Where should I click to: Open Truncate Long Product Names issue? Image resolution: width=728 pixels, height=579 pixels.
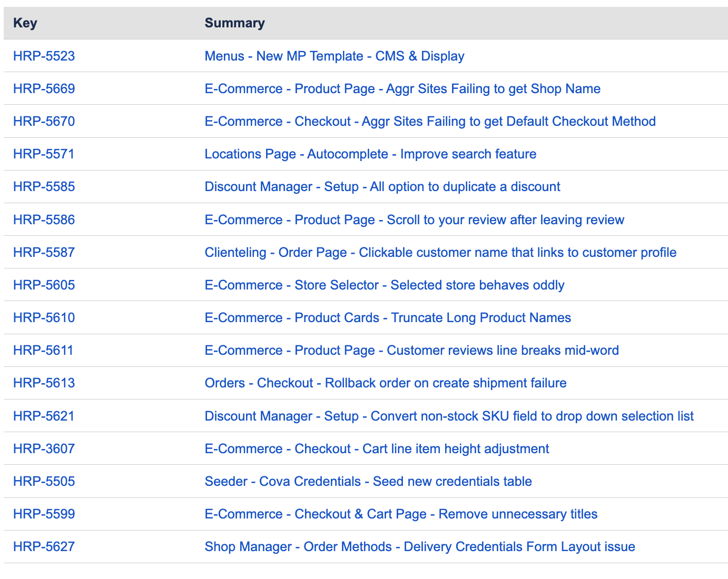387,317
